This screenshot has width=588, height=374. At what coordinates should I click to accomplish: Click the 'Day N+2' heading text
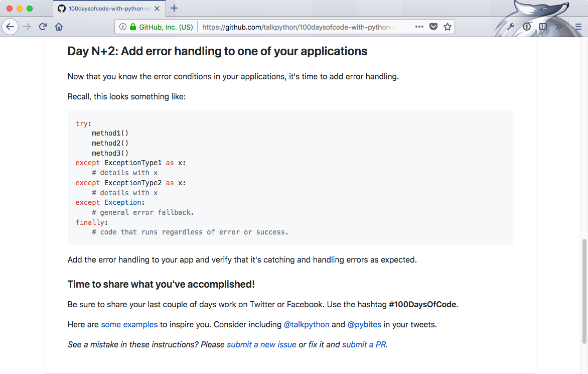(217, 51)
